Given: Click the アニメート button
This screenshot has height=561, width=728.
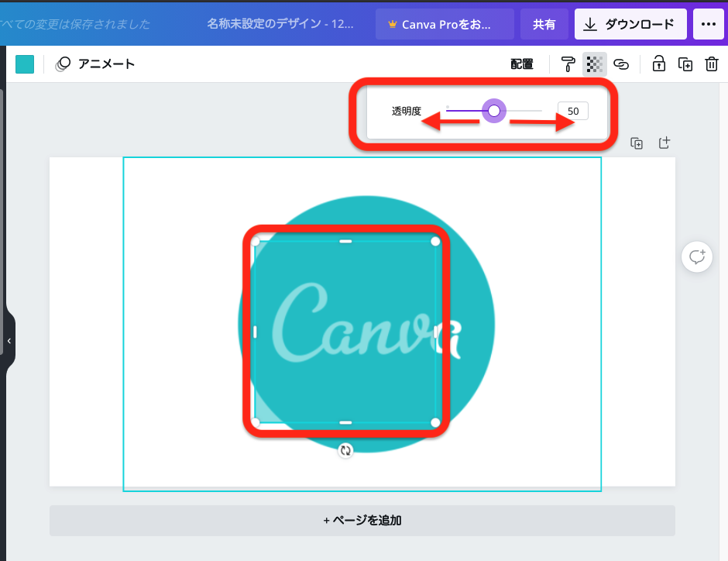Looking at the screenshot, I should point(95,64).
